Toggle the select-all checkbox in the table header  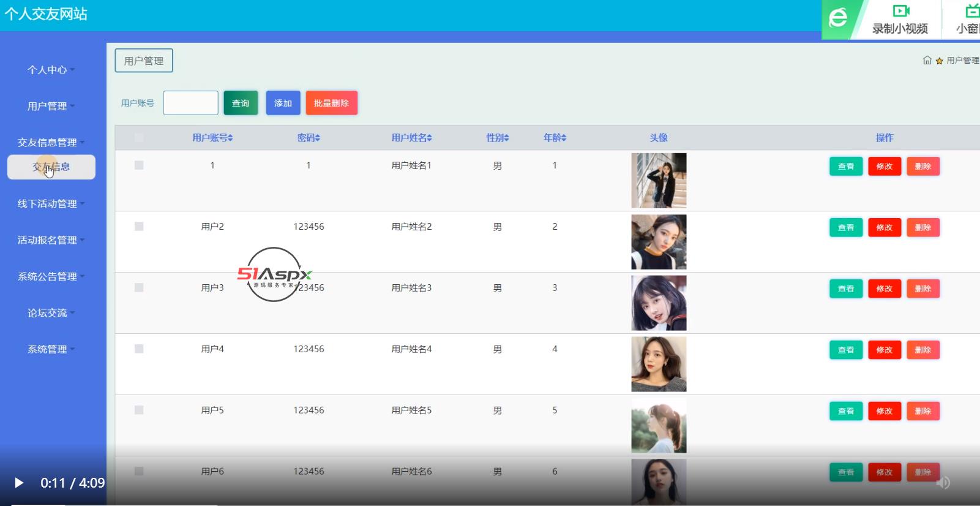click(139, 138)
